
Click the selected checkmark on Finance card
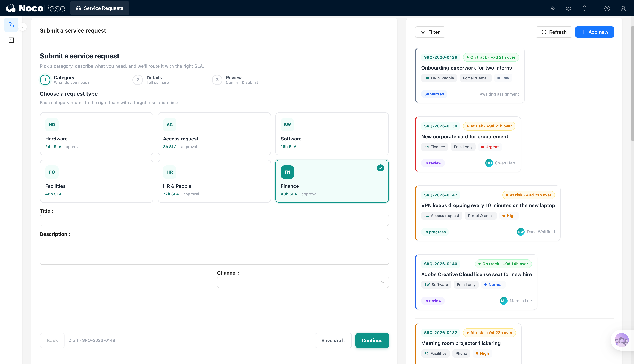pos(380,168)
